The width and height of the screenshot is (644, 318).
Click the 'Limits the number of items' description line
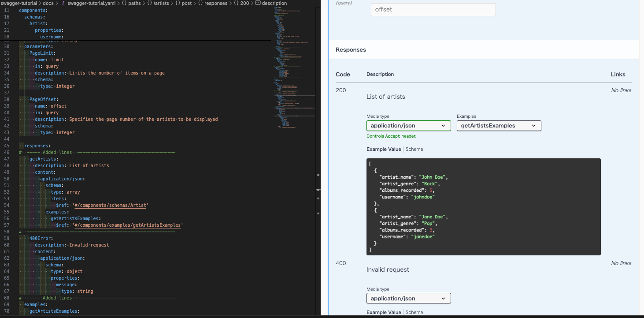coord(100,73)
